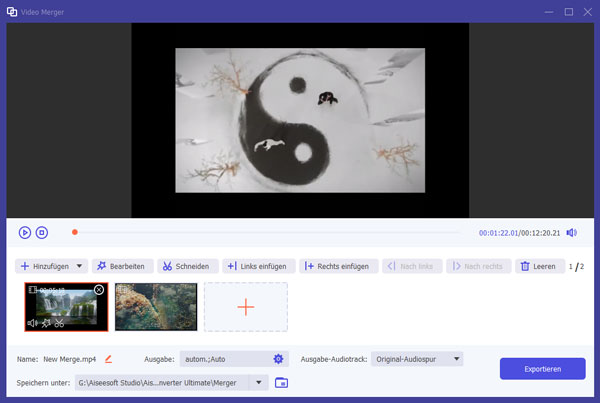Image resolution: width=600 pixels, height=403 pixels.
Task: Click Links einfügen button
Action: coord(258,266)
